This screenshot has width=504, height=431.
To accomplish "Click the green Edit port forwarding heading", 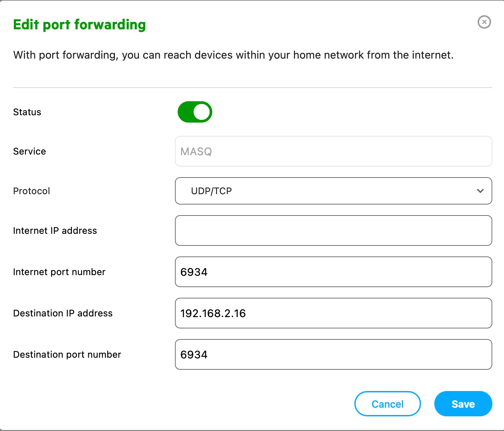I will point(80,25).
